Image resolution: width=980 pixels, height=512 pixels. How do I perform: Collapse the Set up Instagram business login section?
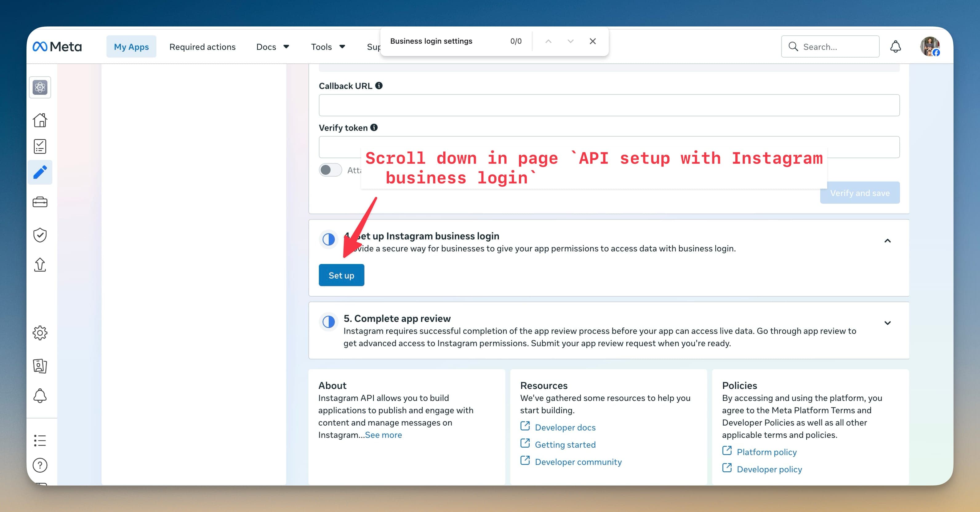pyautogui.click(x=888, y=240)
